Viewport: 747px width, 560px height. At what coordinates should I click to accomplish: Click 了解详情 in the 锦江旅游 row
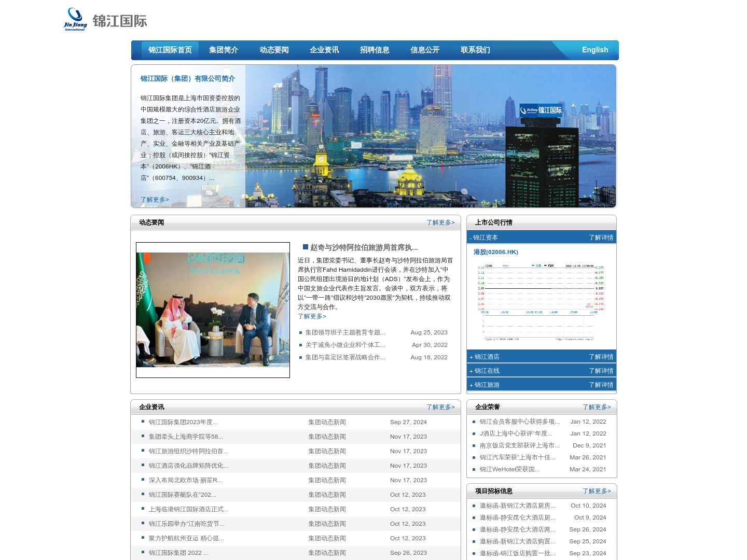coord(601,385)
